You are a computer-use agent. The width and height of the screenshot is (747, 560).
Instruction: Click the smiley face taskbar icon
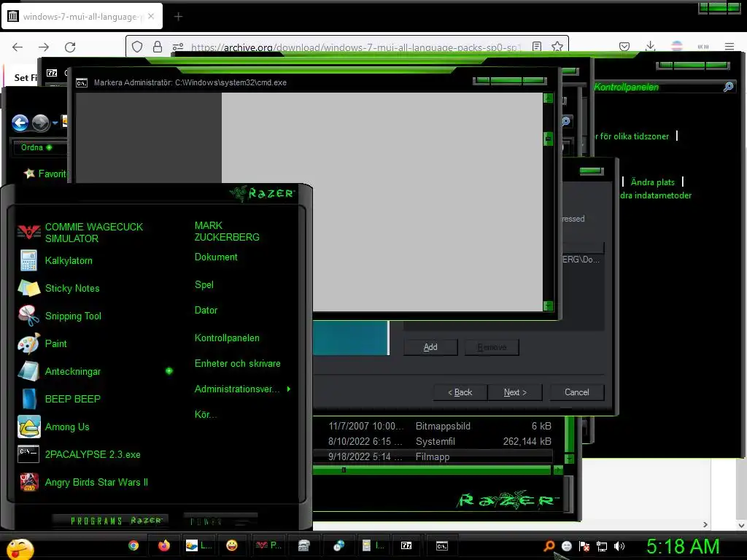232,545
